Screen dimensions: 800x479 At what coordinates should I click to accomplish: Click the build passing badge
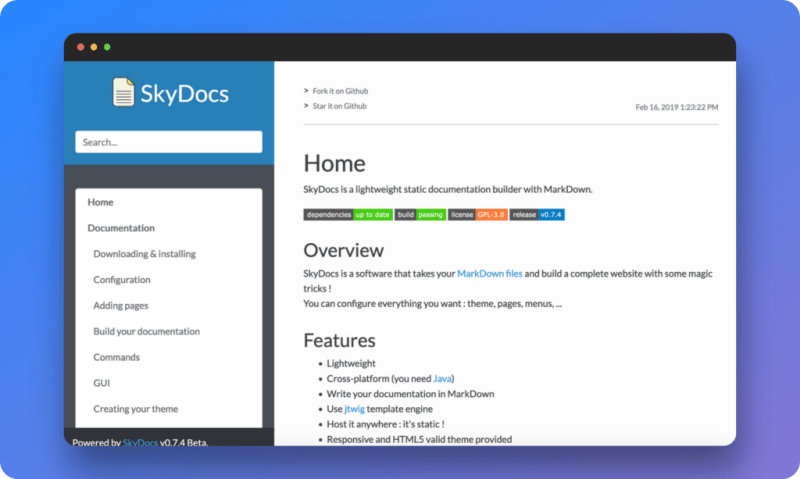(x=420, y=215)
